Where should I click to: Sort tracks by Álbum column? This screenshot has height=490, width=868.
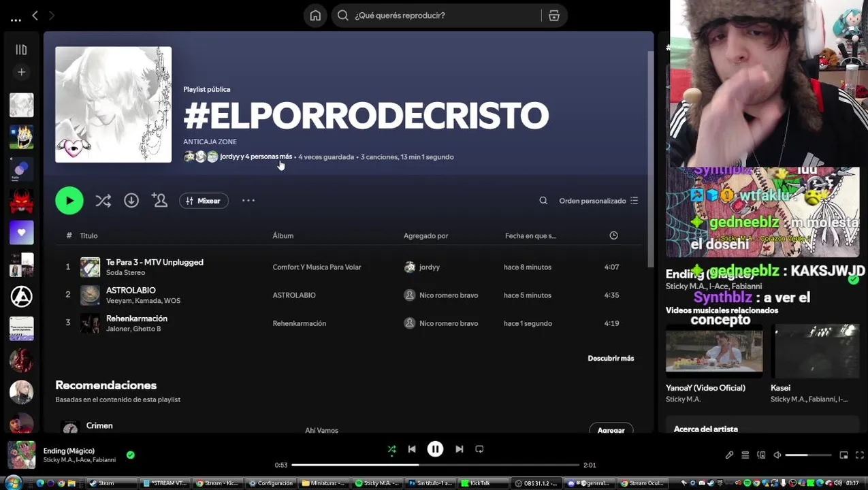point(283,235)
